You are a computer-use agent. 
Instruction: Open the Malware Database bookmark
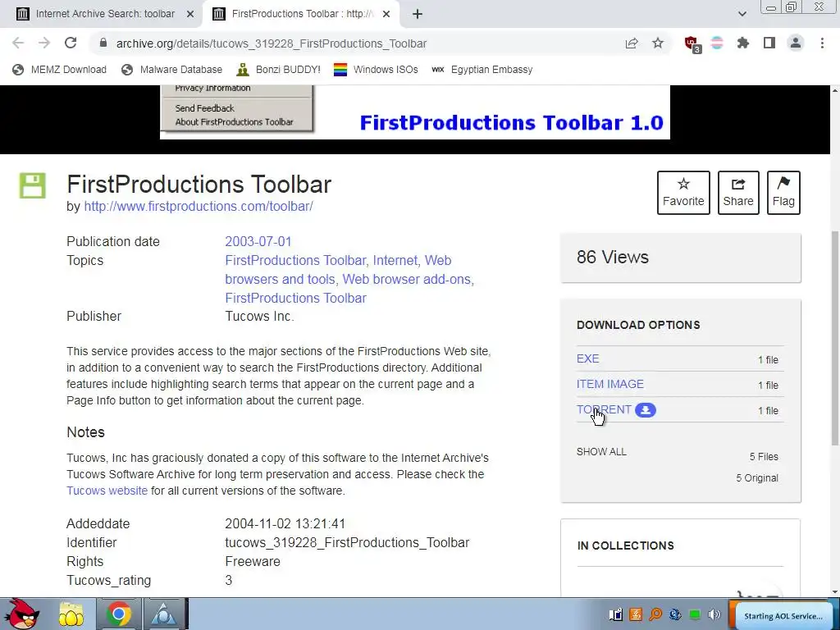pyautogui.click(x=171, y=70)
